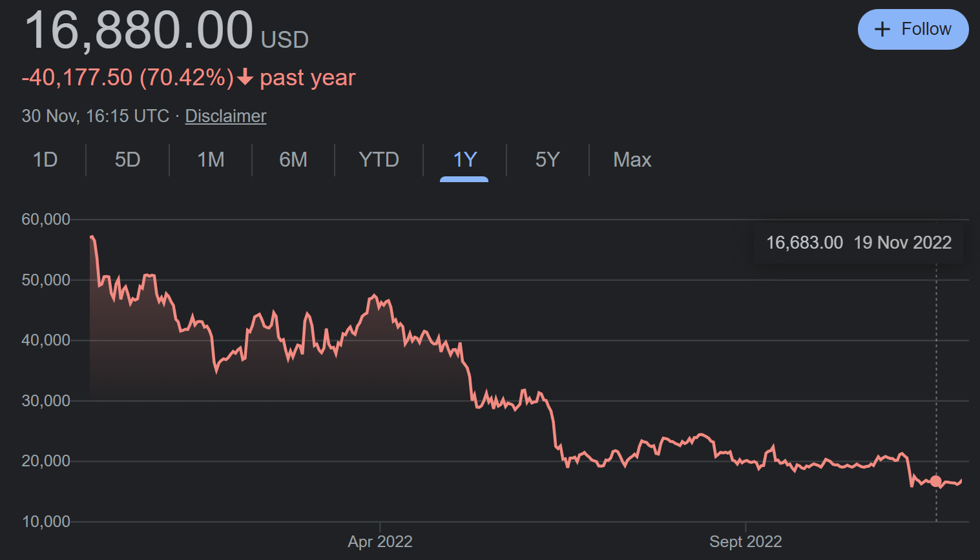View the 5Y price chart
This screenshot has height=560, width=980.
(547, 160)
